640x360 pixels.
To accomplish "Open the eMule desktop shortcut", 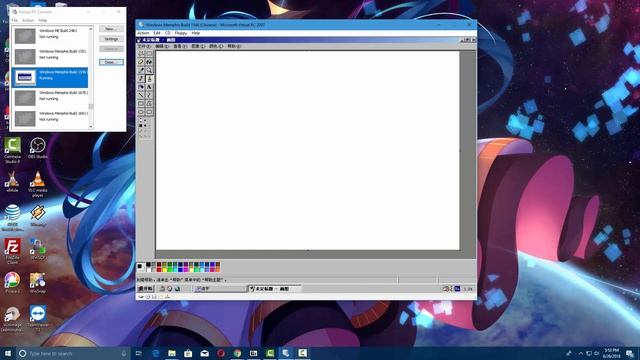I will click(x=12, y=182).
